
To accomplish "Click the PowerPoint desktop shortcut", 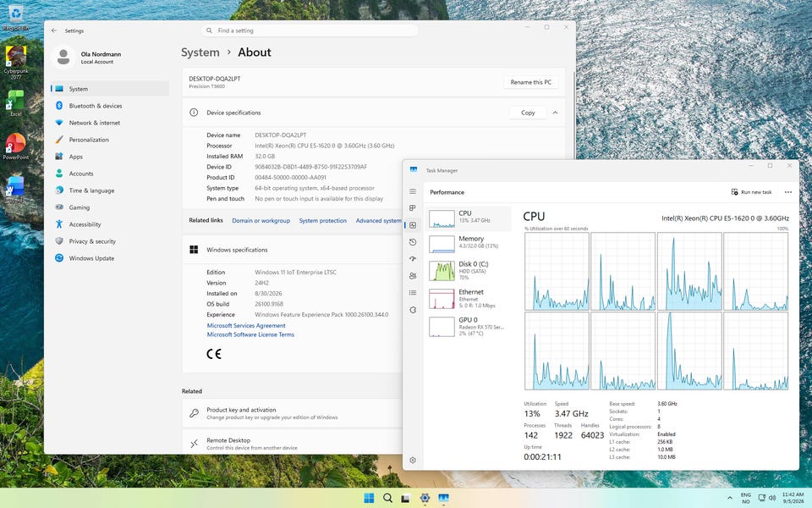I will pyautogui.click(x=15, y=146).
